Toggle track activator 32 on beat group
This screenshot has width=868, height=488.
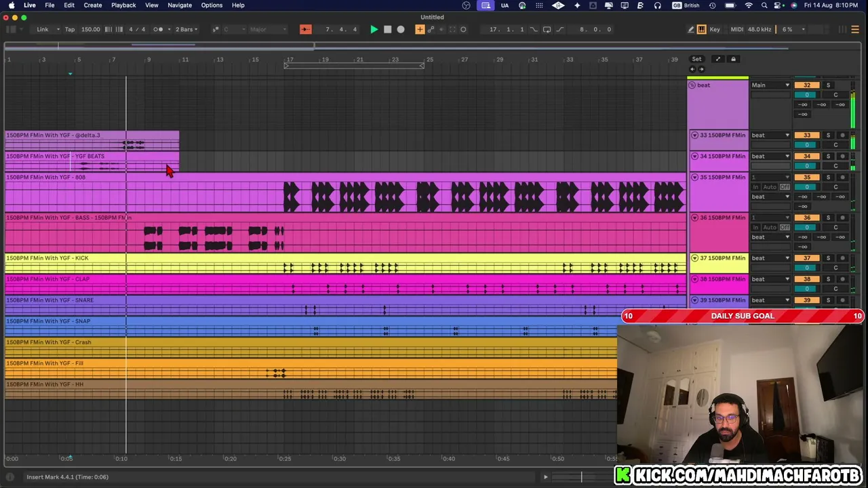tap(807, 85)
